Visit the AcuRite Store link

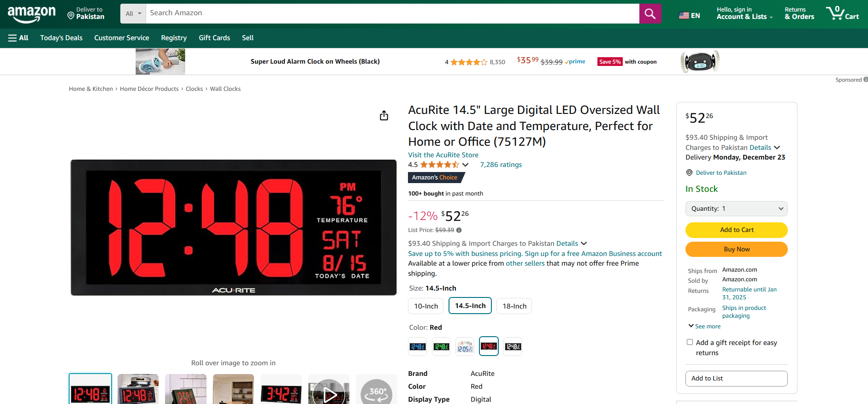[x=443, y=155]
